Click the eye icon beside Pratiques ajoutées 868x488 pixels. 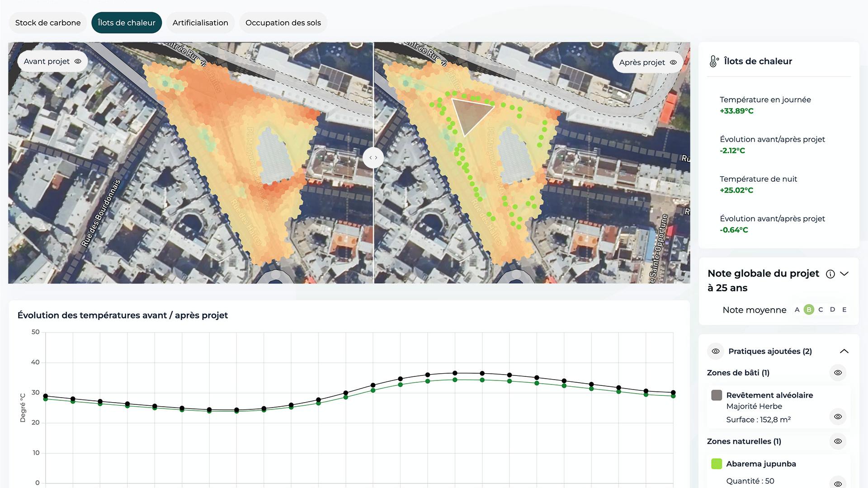pyautogui.click(x=716, y=351)
